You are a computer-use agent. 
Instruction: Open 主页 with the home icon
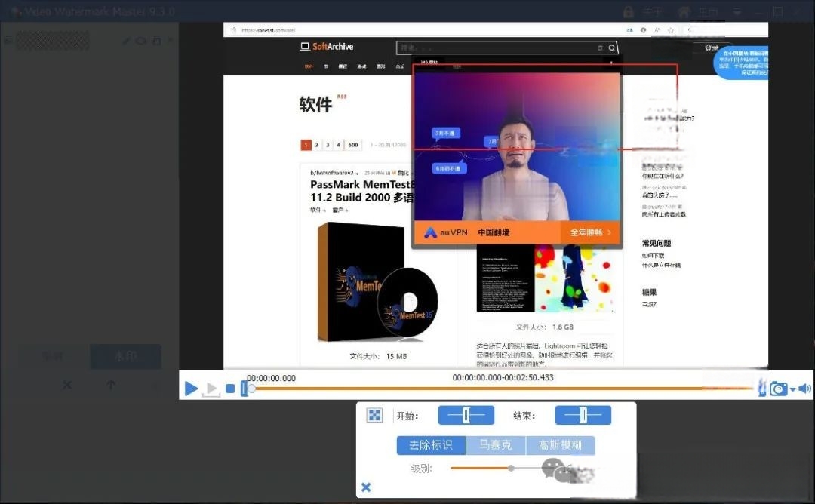(x=684, y=11)
